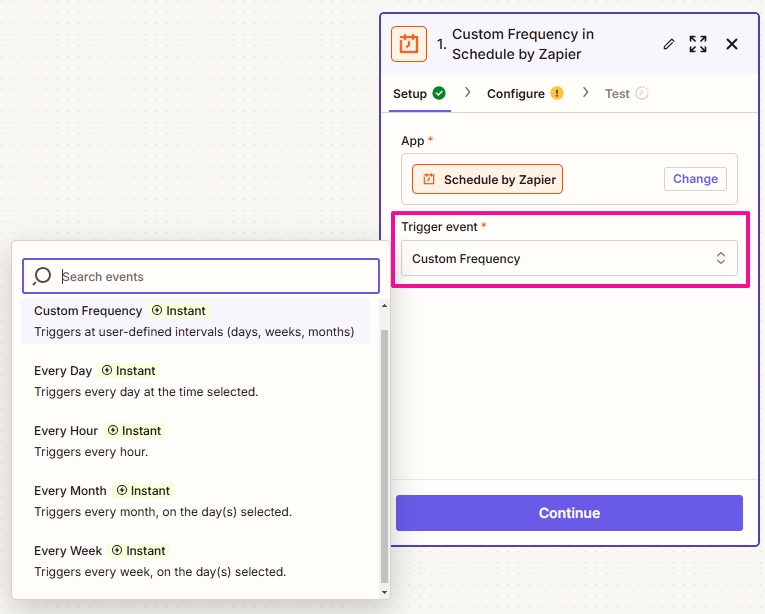
Task: Click the pencil icon to rename step
Action: point(669,44)
